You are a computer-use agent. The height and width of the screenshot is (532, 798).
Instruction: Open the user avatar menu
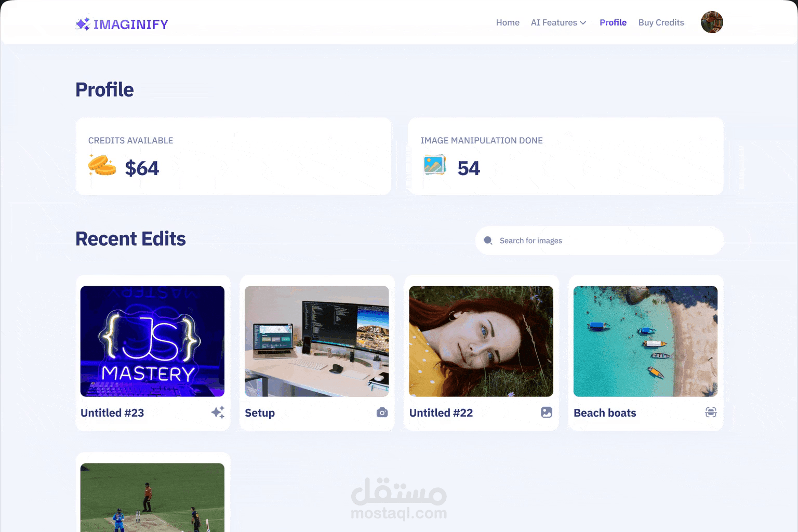(712, 22)
